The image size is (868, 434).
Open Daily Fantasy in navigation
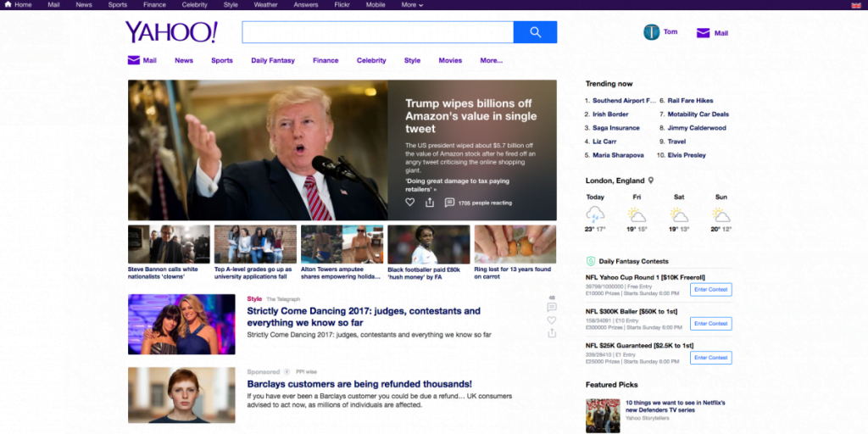[x=273, y=60]
